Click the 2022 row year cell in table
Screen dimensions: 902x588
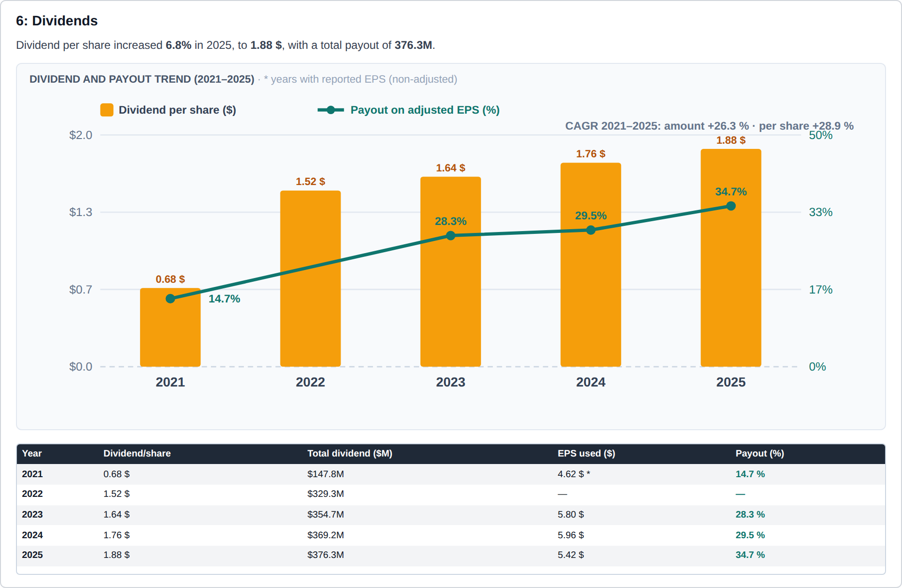(x=32, y=494)
